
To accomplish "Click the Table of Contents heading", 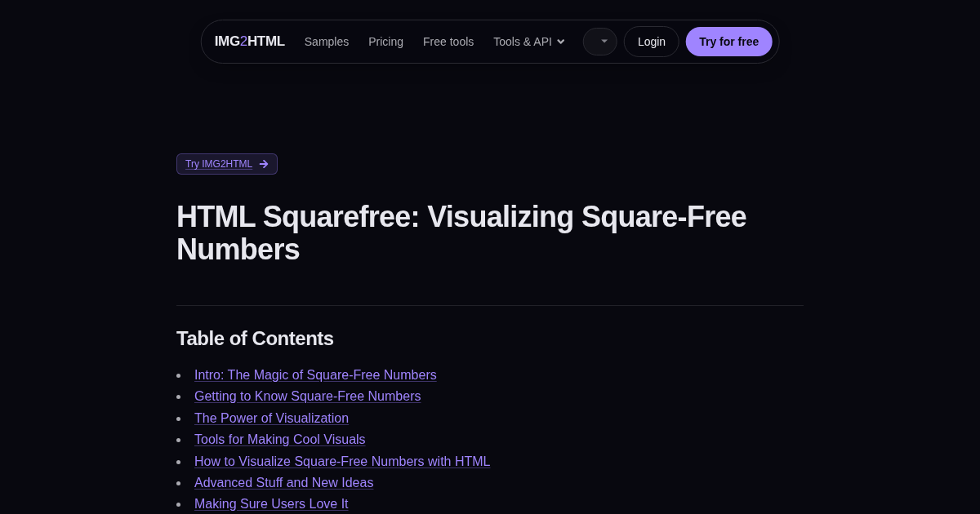I will [x=255, y=339].
